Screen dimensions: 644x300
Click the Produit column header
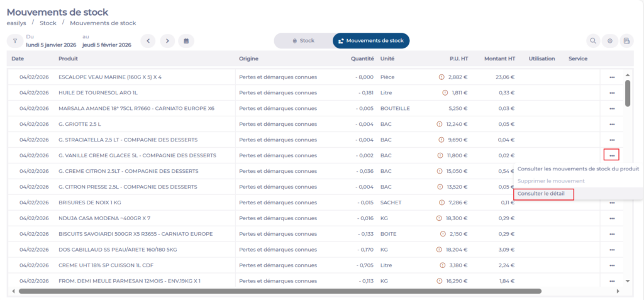click(x=68, y=58)
